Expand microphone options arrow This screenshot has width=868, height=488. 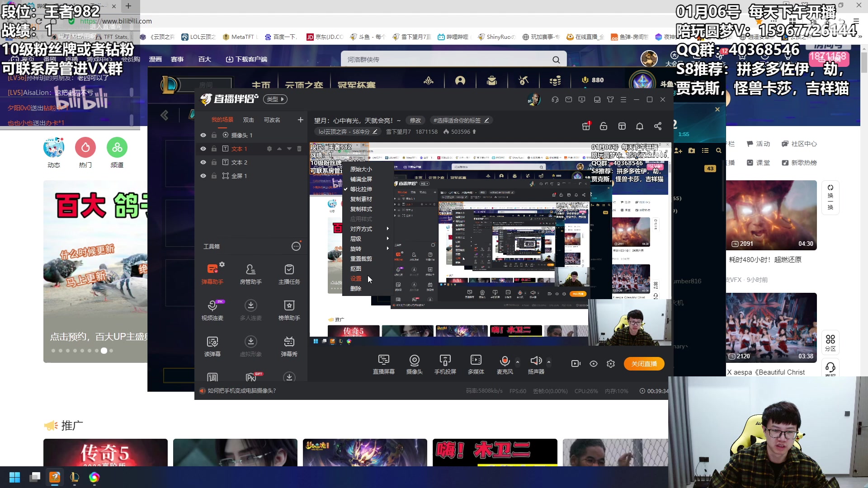[518, 362]
